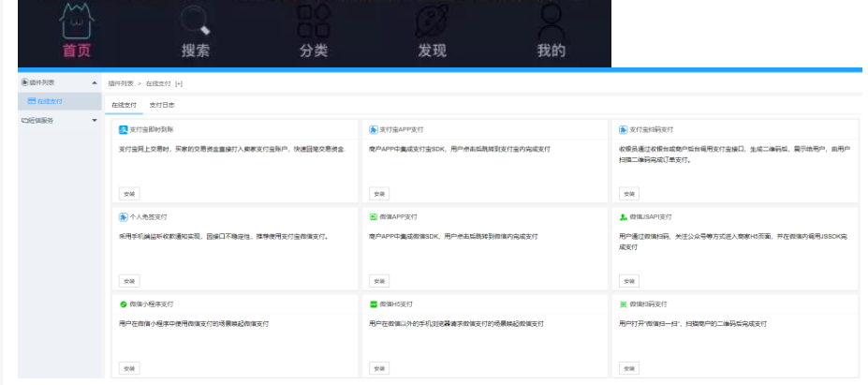This screenshot has width=868, height=385.
Task: Install the 个人免签支付 plugin
Action: tap(129, 280)
